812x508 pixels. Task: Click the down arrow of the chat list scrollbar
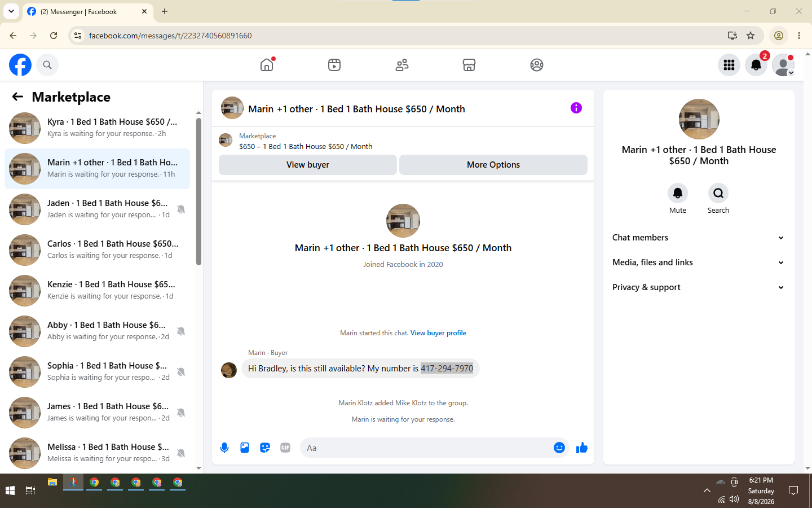click(198, 468)
